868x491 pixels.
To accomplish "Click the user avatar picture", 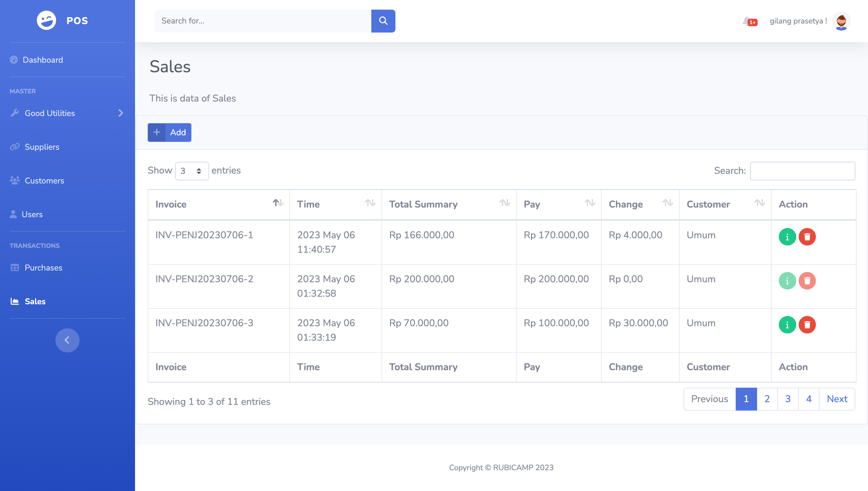I will point(841,21).
